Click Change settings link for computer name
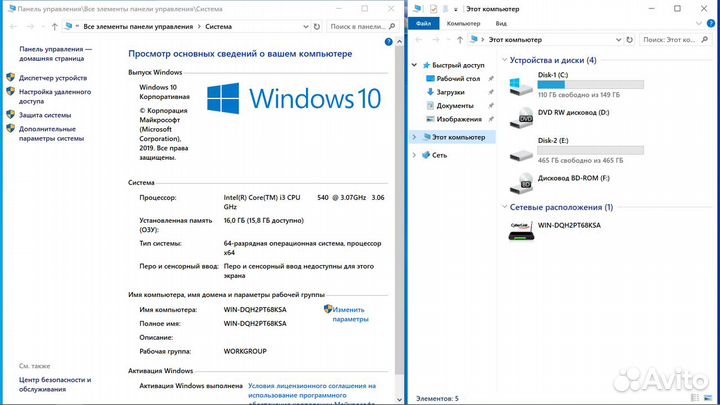Viewport: 720px width, 405px height. 350,315
